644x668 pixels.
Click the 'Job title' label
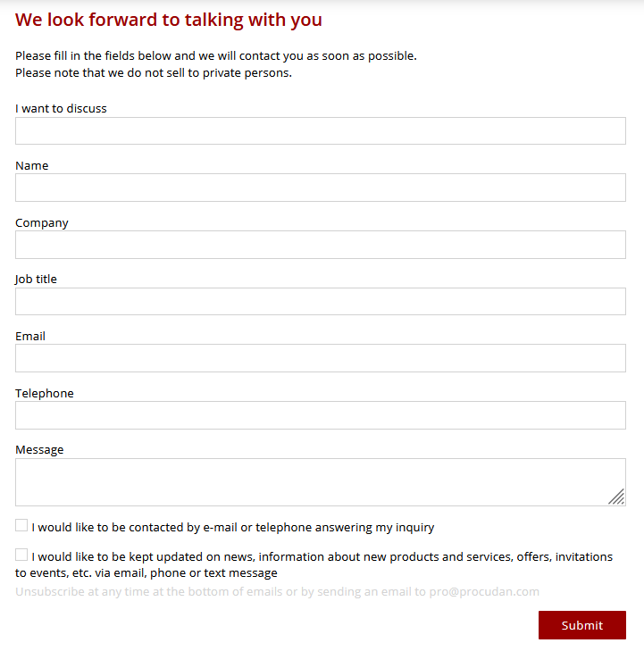click(x=36, y=280)
